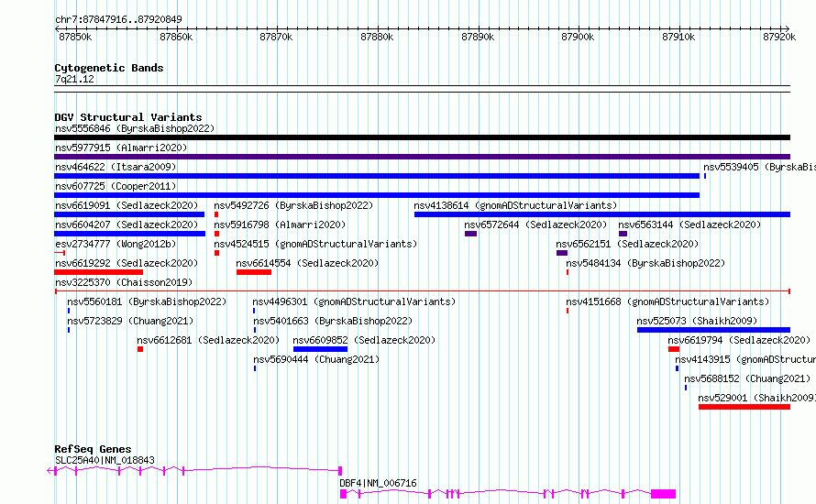Select the esv2734777 (Wong2012b) variant
Image resolution: width=816 pixels, height=504 pixels.
(x=116, y=244)
